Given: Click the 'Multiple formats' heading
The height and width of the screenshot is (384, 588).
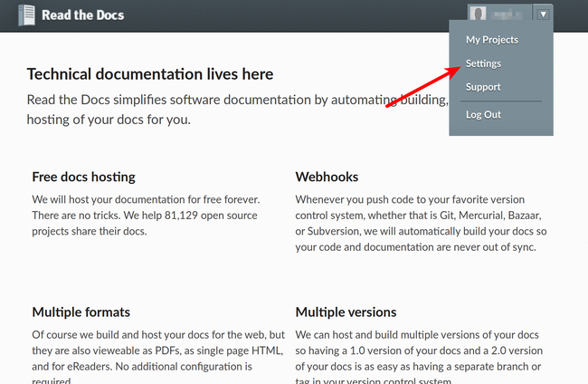Looking at the screenshot, I should point(81,312).
